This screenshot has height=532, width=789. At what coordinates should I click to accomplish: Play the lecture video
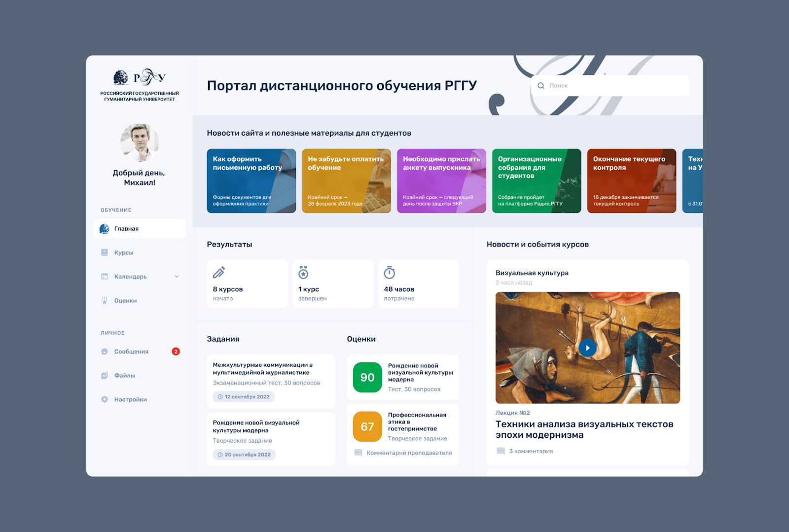coord(587,348)
